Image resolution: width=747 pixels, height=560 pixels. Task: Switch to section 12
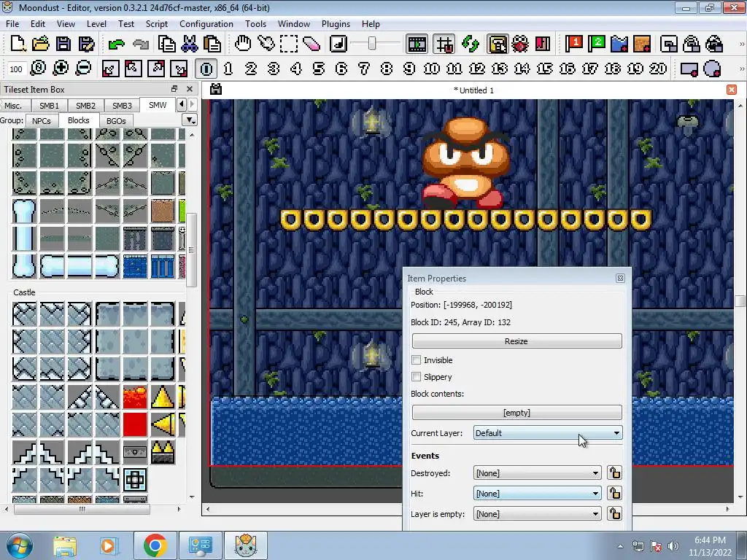click(x=477, y=69)
